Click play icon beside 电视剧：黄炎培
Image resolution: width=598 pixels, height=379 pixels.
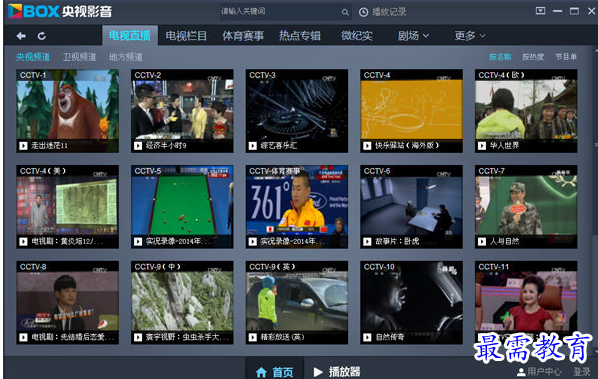(23, 241)
